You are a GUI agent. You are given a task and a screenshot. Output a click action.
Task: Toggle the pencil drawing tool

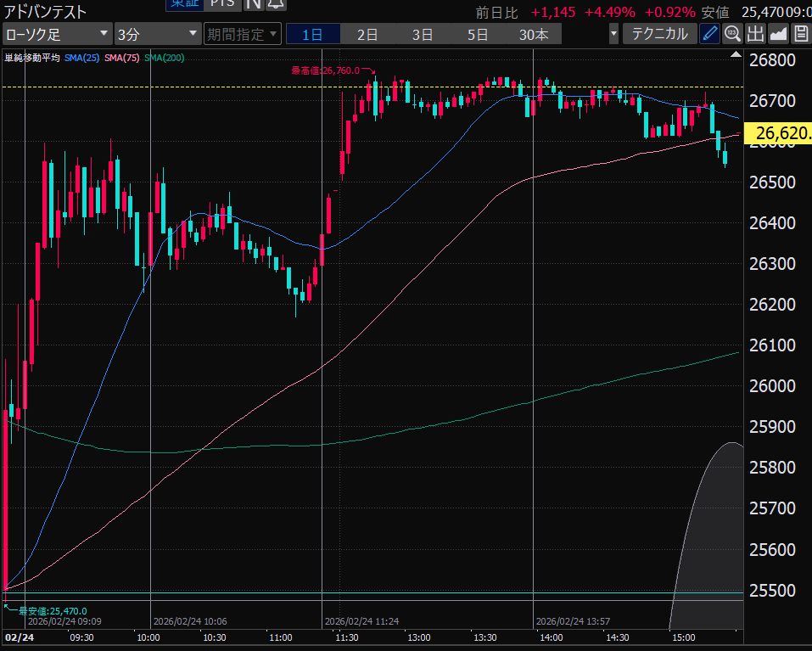tap(709, 35)
